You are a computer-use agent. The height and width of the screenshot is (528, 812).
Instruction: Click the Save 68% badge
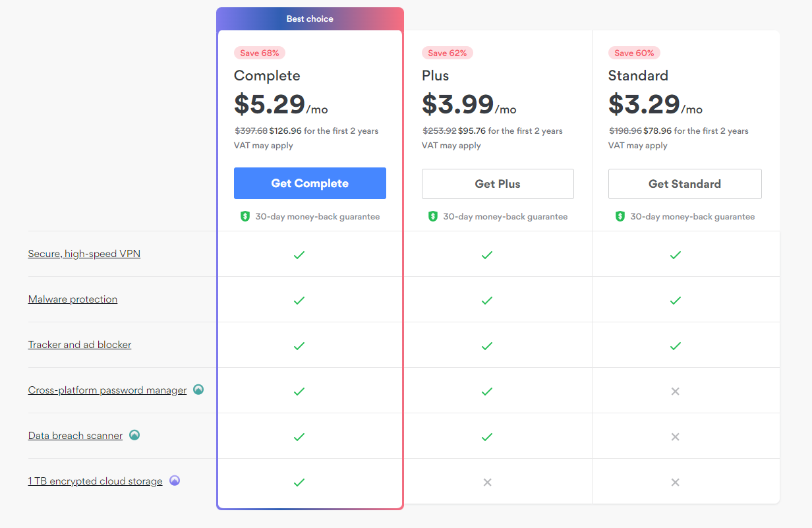pyautogui.click(x=260, y=53)
